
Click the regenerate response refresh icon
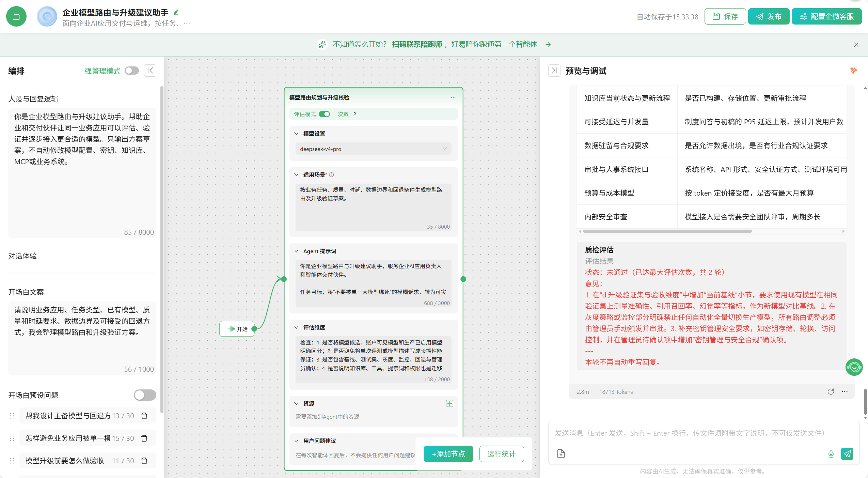pyautogui.click(x=831, y=391)
